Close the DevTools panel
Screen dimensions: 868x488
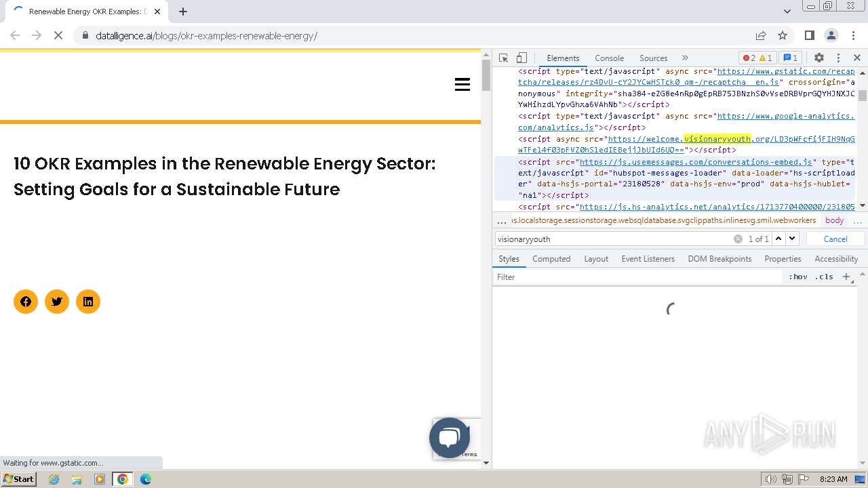click(857, 58)
